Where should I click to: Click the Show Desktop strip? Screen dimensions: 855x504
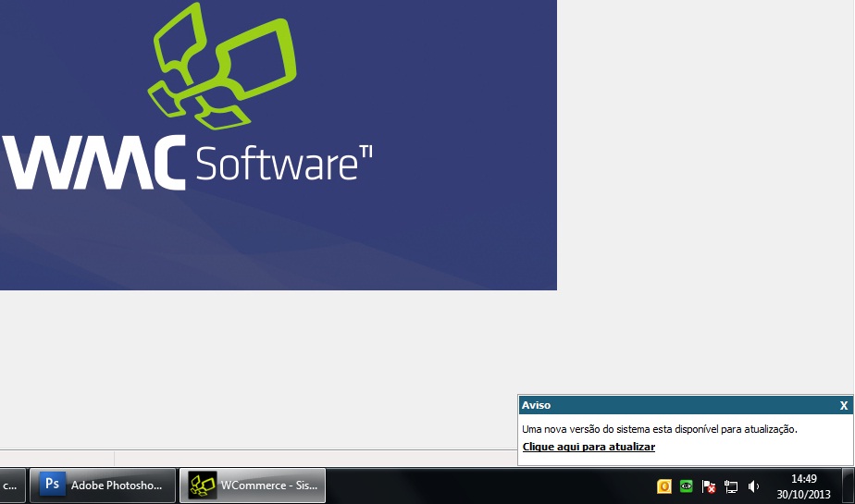pos(849,486)
